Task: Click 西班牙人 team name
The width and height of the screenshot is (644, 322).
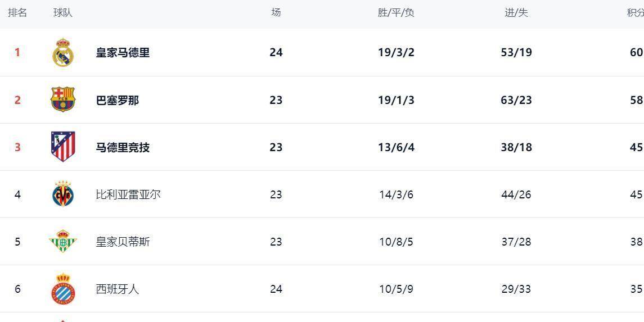Action: 117,289
